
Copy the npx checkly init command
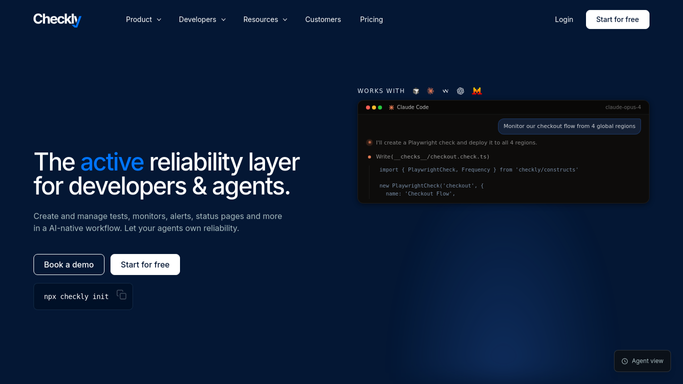[x=122, y=295]
